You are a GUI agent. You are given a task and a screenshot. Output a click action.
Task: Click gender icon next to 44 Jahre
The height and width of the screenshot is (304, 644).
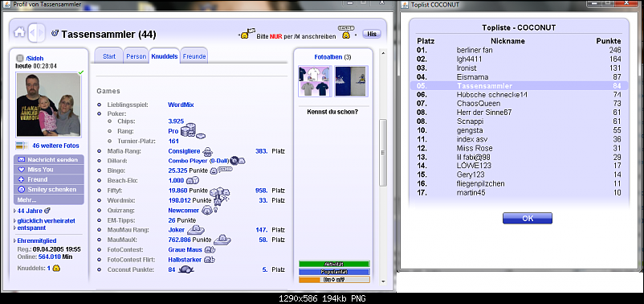pyautogui.click(x=47, y=211)
